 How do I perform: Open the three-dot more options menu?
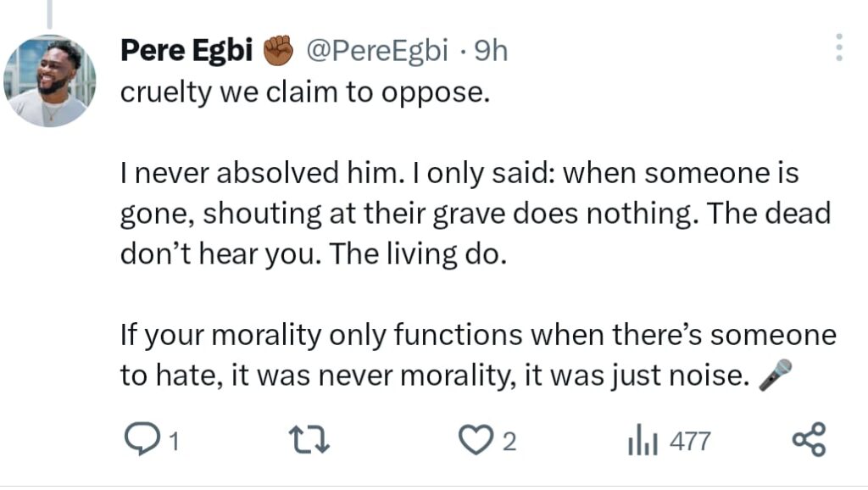[839, 47]
